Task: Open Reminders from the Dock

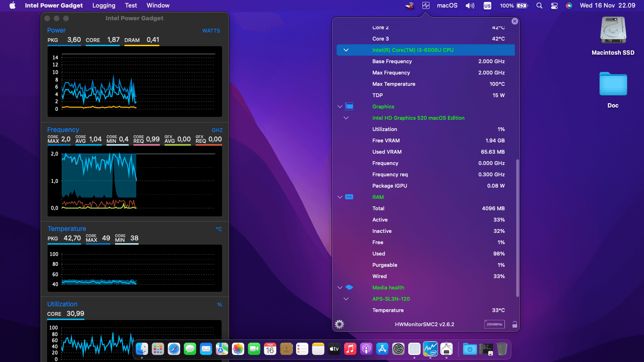Action: tap(302, 349)
